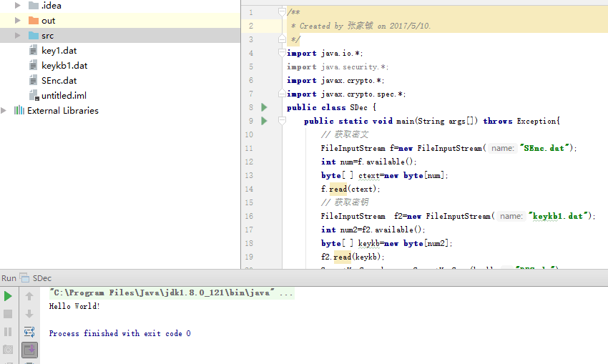Click the Pause Output icon in Run panel
Image resolution: width=608 pixels, height=364 pixels.
(8, 332)
